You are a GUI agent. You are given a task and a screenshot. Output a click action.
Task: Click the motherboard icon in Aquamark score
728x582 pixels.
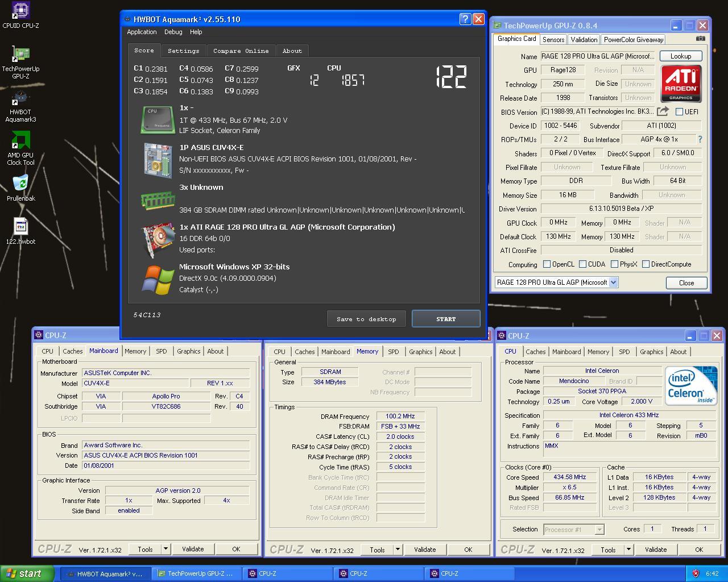click(x=158, y=160)
